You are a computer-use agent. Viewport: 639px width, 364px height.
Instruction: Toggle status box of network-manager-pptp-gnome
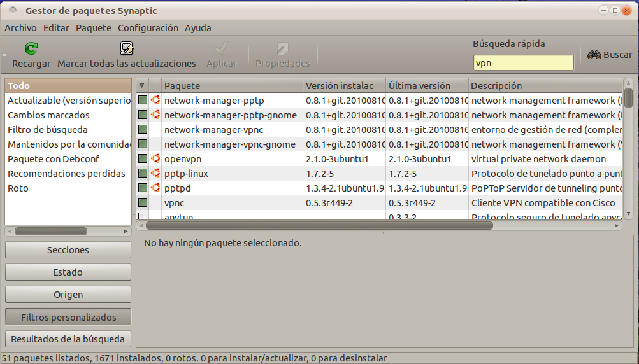[143, 115]
